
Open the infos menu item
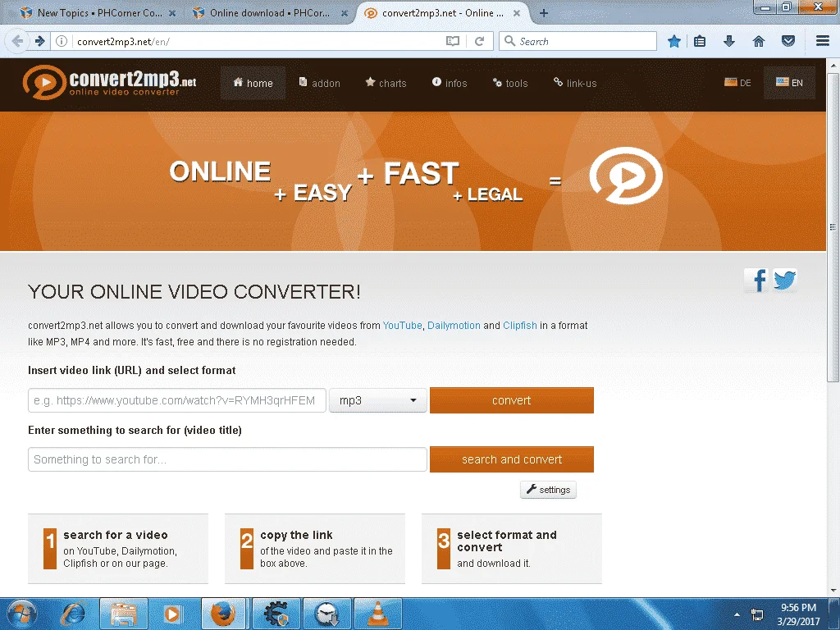point(450,83)
